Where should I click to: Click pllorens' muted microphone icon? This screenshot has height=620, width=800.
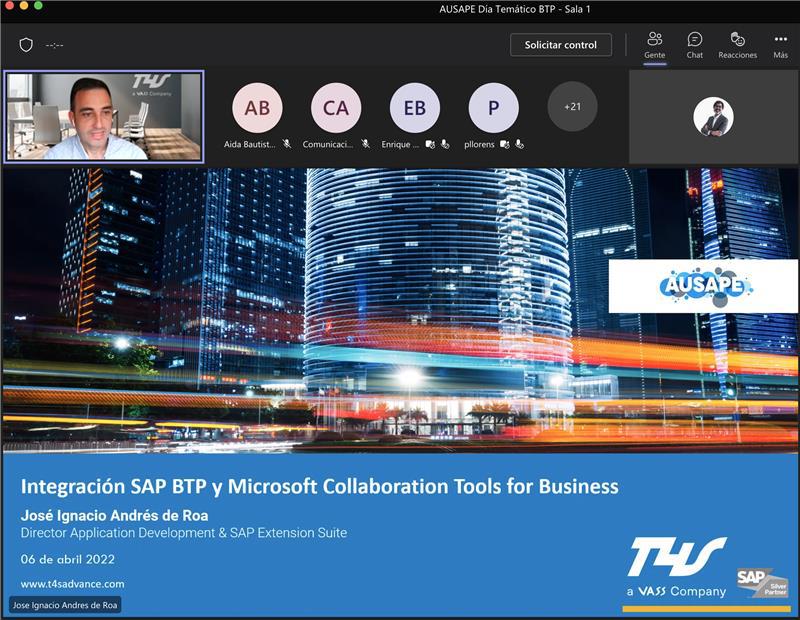pyautogui.click(x=519, y=144)
